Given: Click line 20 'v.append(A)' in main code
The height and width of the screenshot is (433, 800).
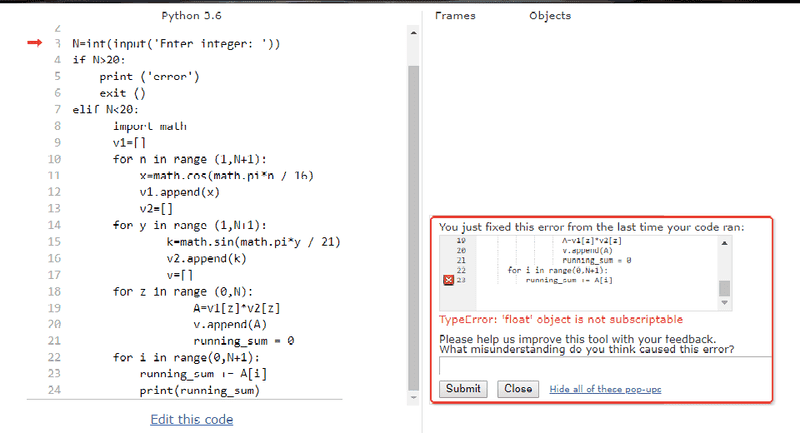Looking at the screenshot, I should (x=230, y=324).
